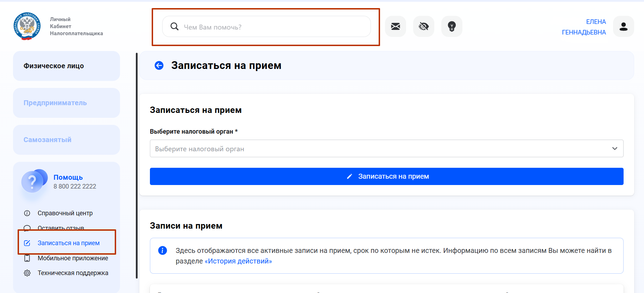This screenshot has height=293, width=644.
Task: Click the blue info icon in the notice
Action: click(163, 250)
